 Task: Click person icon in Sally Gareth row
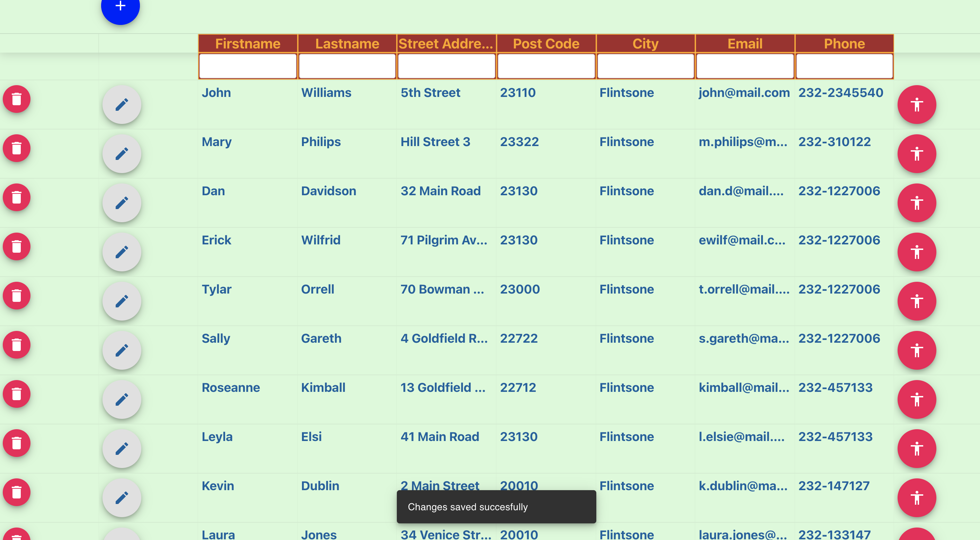coord(917,350)
